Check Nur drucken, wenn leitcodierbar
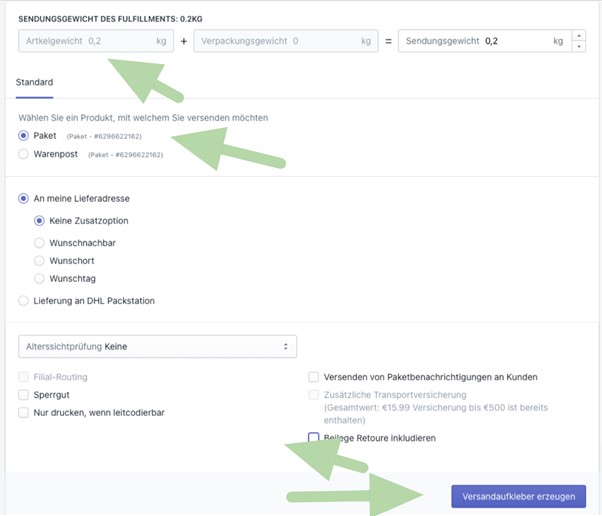Screen dimensions: 602x516 coord(23,413)
